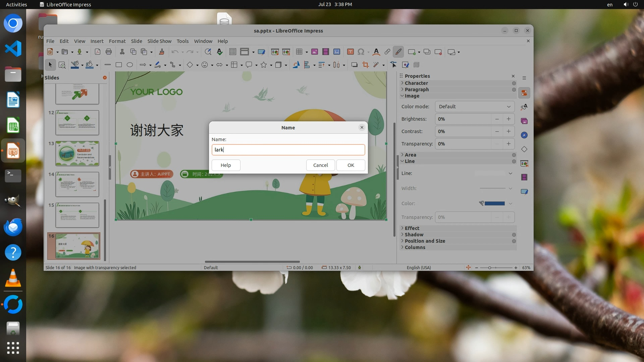This screenshot has width=644, height=362.
Task: Open the Slide Show menu
Action: (159, 41)
